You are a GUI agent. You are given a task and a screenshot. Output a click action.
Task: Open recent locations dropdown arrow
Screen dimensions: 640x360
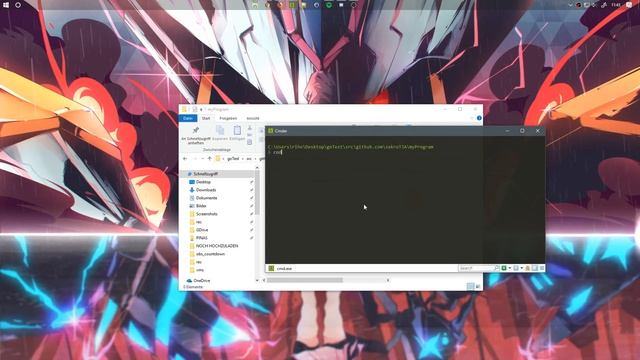coord(202,158)
